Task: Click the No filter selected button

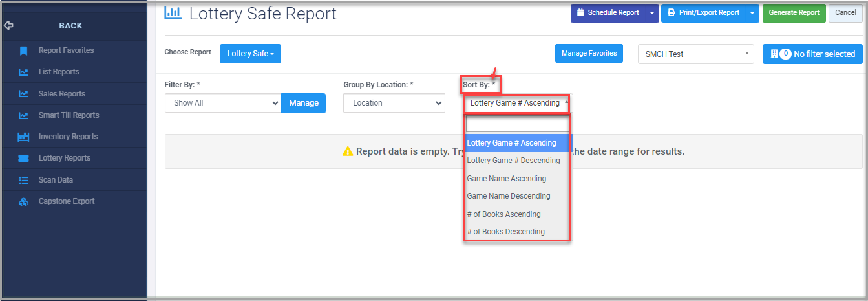Action: tap(812, 54)
